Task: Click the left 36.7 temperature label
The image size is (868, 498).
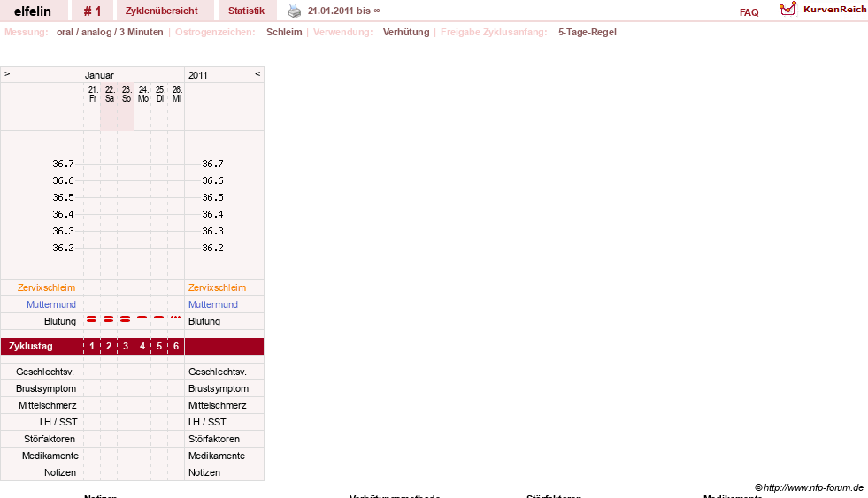Action: 63,164
